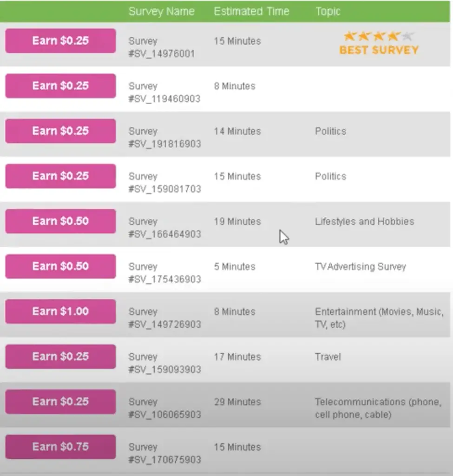Earn $0.25 on the Travel survey
Screen dimensions: 453x476
(61, 357)
